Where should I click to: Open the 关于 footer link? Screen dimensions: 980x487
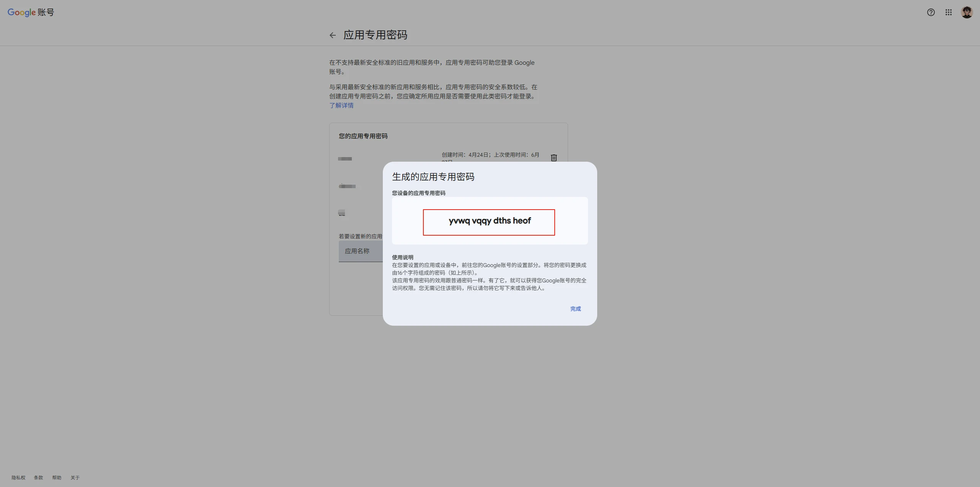click(x=75, y=477)
